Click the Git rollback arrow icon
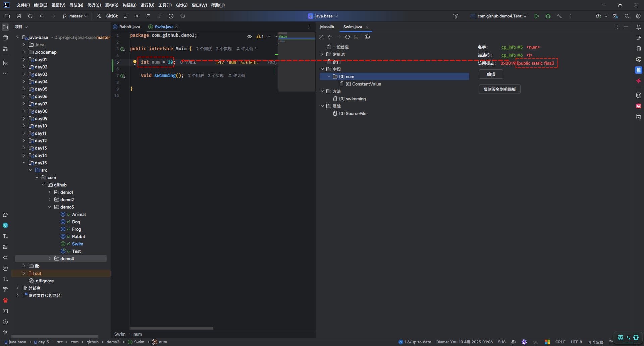The image size is (644, 346). (182, 16)
